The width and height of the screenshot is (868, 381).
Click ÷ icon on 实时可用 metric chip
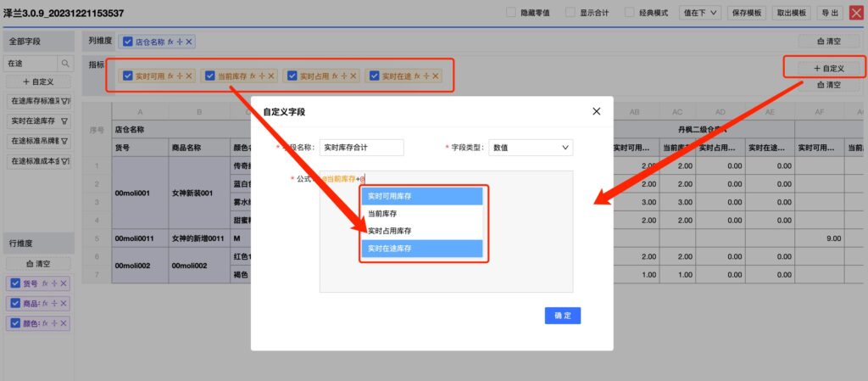pyautogui.click(x=180, y=76)
